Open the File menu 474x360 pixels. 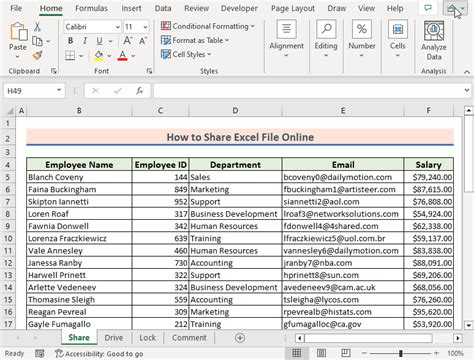(x=16, y=8)
